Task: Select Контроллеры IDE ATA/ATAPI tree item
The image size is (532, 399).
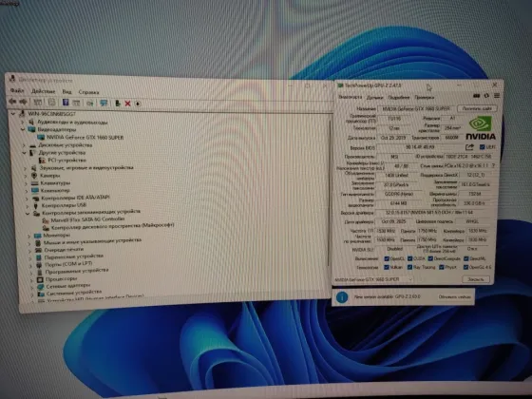Action: tap(75, 198)
